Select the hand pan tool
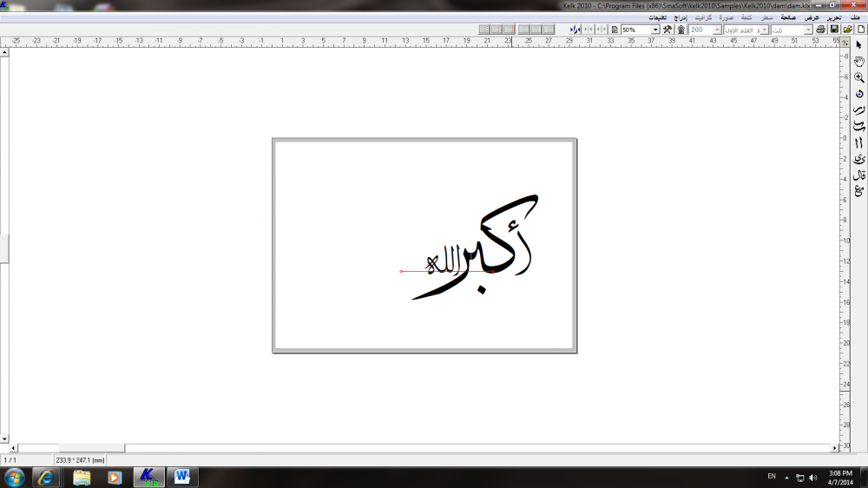868x488 pixels. pos(858,61)
